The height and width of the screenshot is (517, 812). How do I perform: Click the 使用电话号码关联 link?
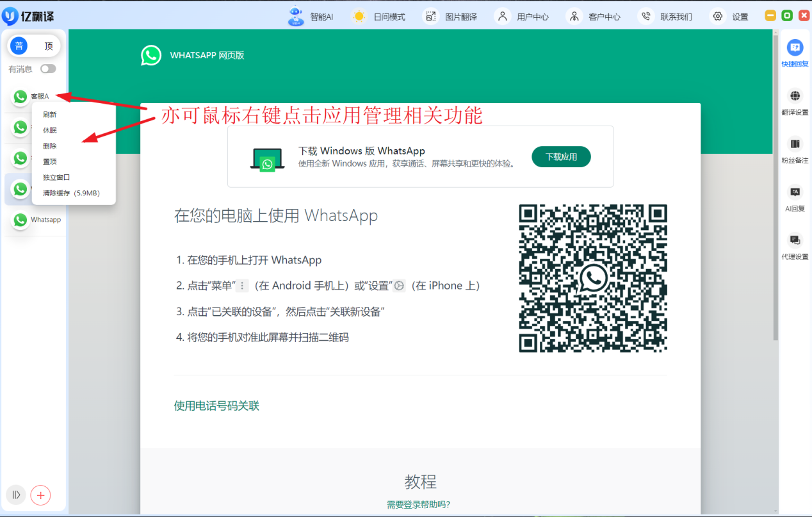(216, 406)
